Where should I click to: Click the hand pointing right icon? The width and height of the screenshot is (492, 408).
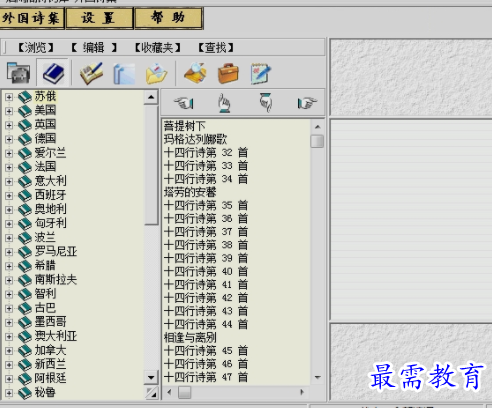click(307, 102)
